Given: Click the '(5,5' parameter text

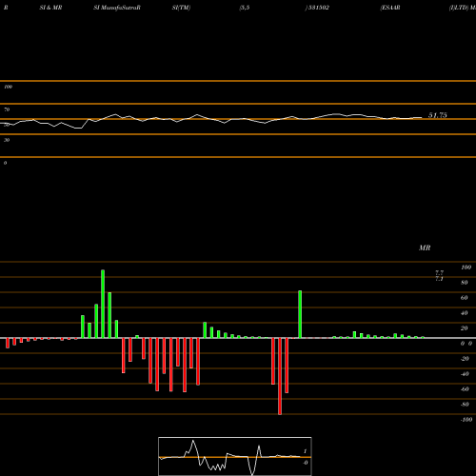Looking at the screenshot, I should [245, 8].
